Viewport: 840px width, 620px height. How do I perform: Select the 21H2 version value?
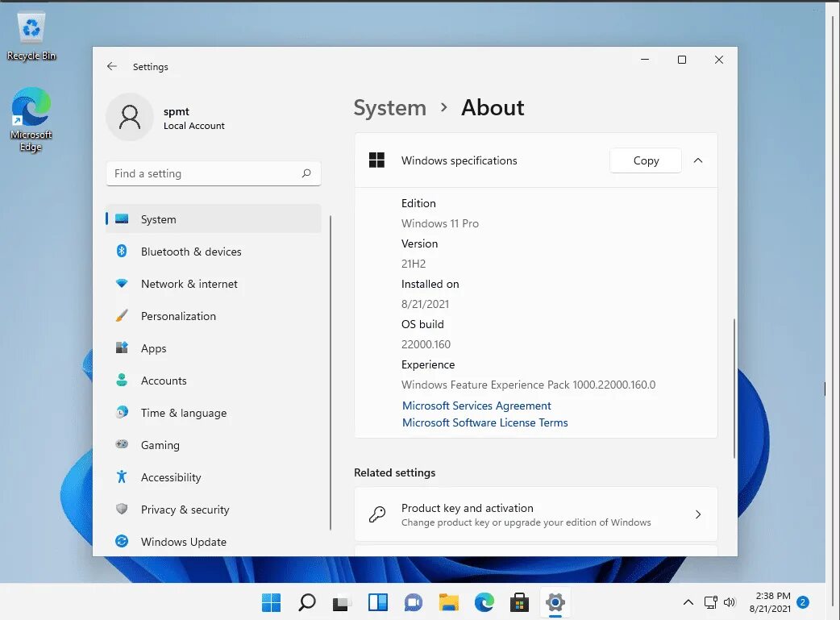click(x=414, y=264)
